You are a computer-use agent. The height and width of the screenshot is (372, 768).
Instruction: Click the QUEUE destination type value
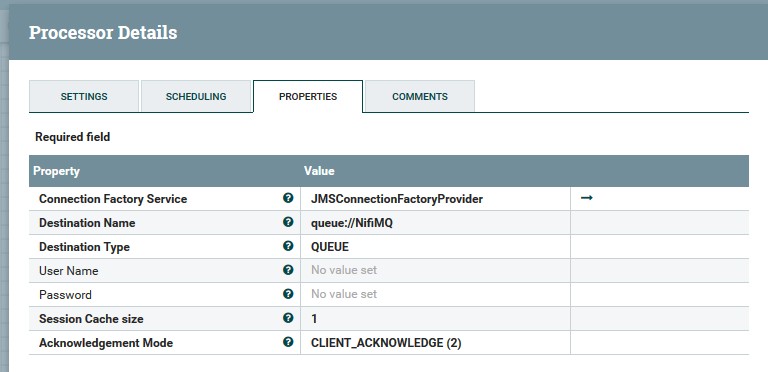[330, 247]
